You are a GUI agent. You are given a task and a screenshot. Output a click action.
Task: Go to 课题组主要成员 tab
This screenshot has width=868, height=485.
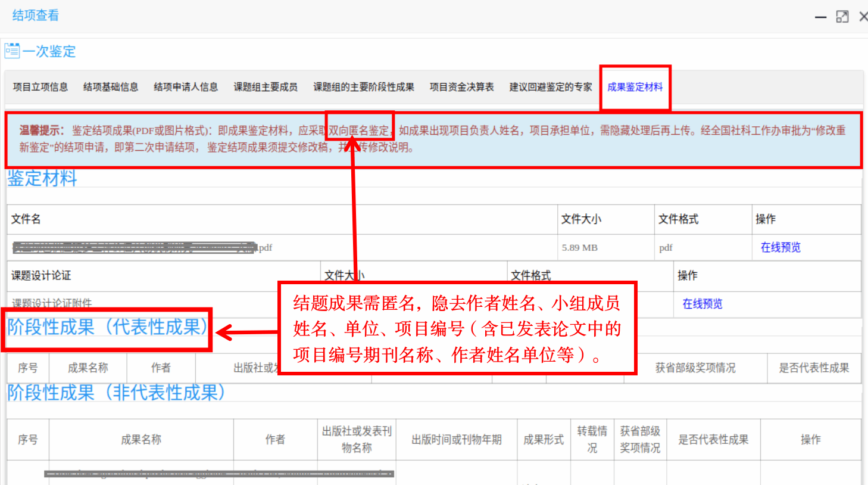point(266,87)
